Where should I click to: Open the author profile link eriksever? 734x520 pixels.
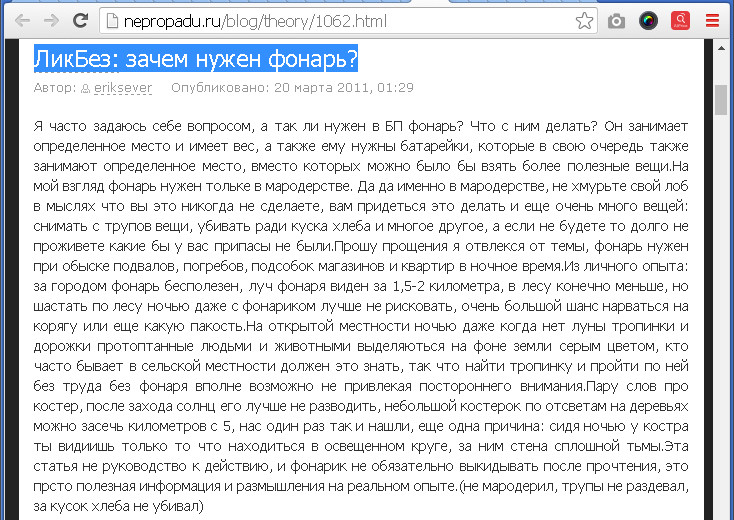coord(123,88)
